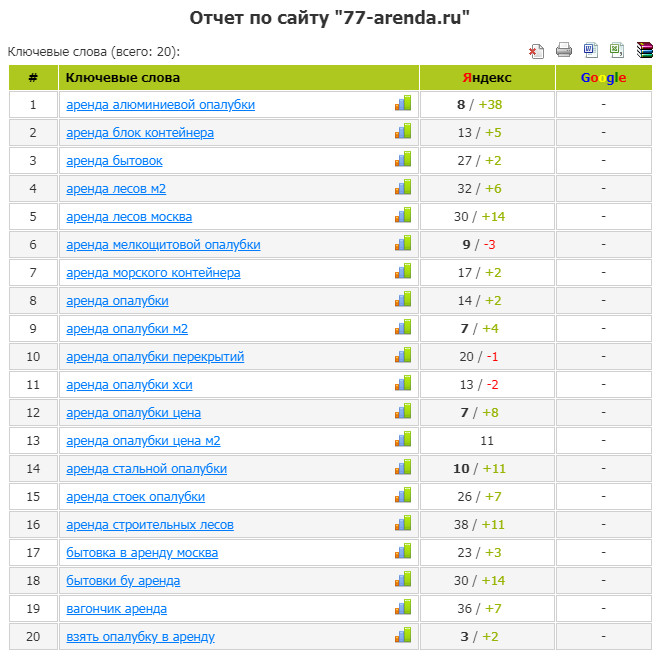Open chart icon for аренда опалубки цена м2

click(403, 439)
